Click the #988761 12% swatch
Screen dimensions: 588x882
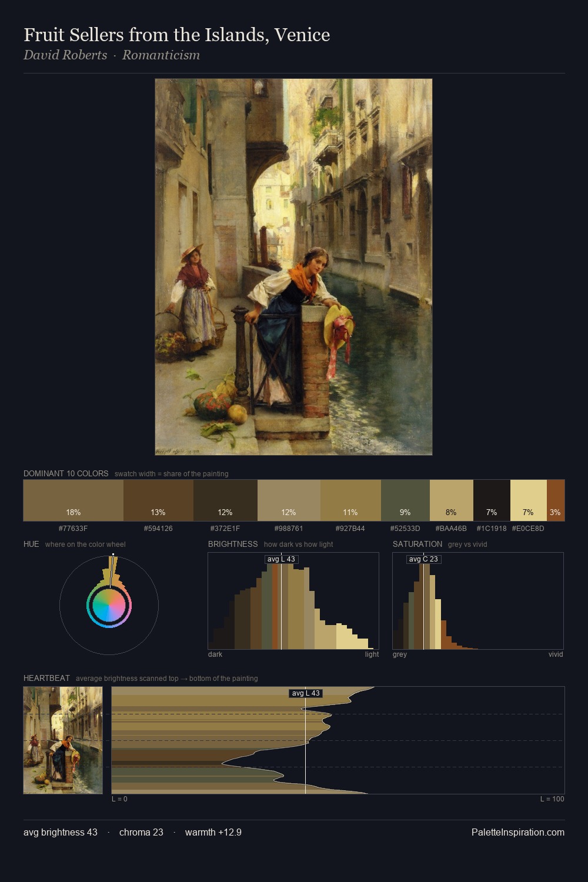tap(289, 500)
